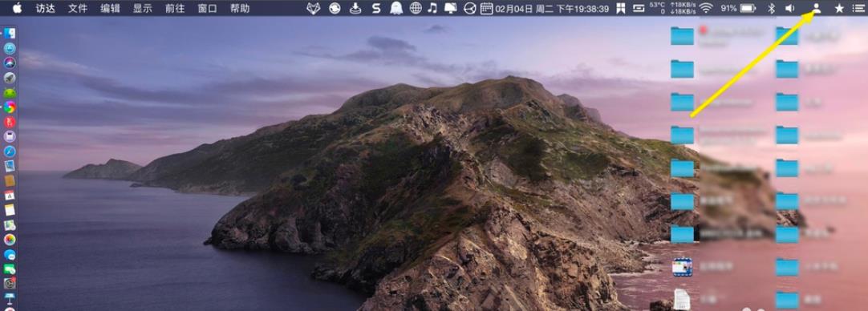868x311 pixels.
Task: Open the volume control in menu bar
Action: point(790,8)
